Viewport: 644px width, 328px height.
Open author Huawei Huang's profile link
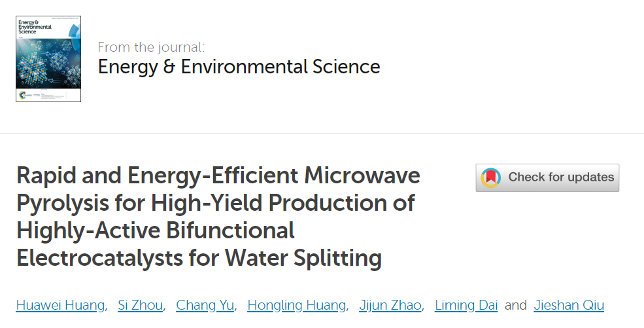60,305
